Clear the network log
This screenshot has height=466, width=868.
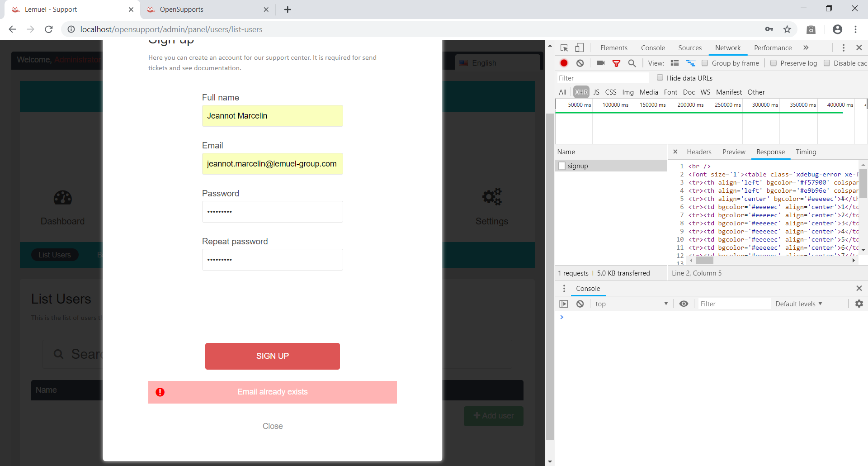tap(580, 63)
